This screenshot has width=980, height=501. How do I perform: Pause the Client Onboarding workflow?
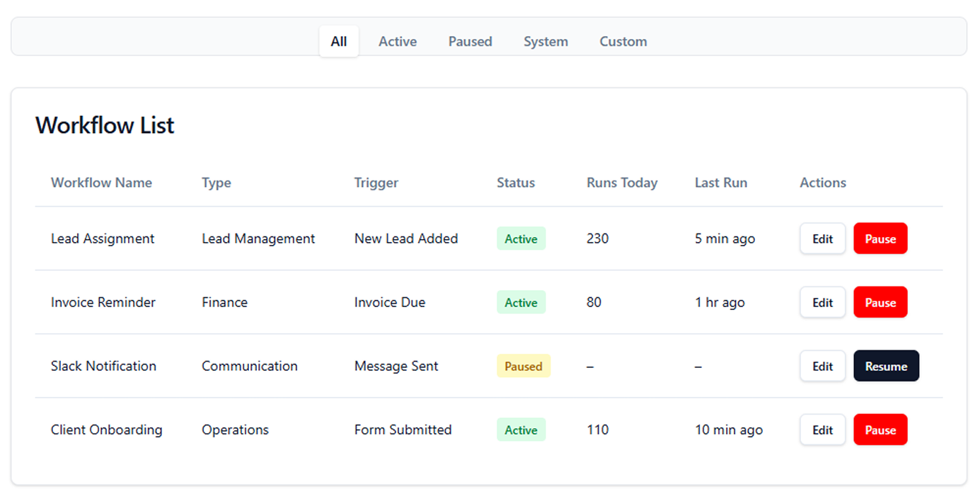pos(880,430)
